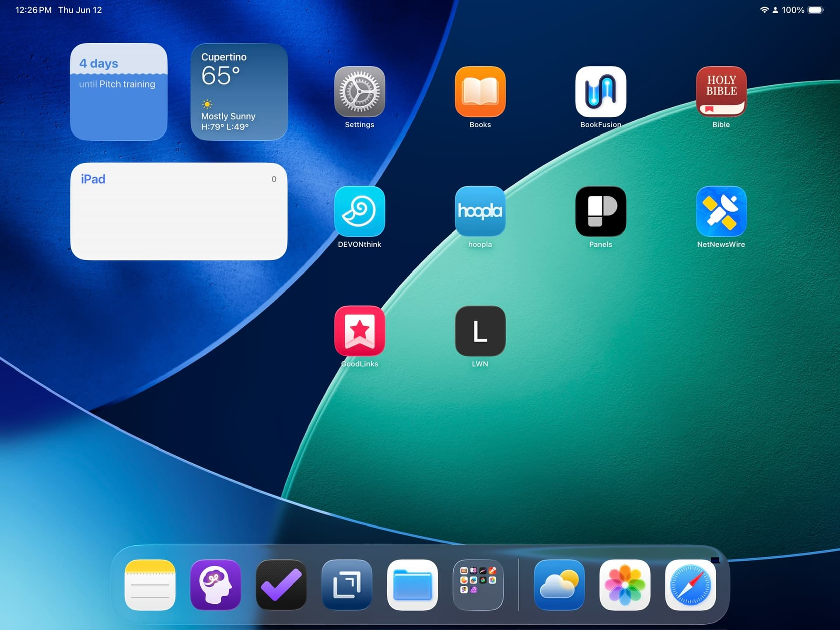Open the Holy Bible app
The width and height of the screenshot is (840, 630).
tap(721, 91)
